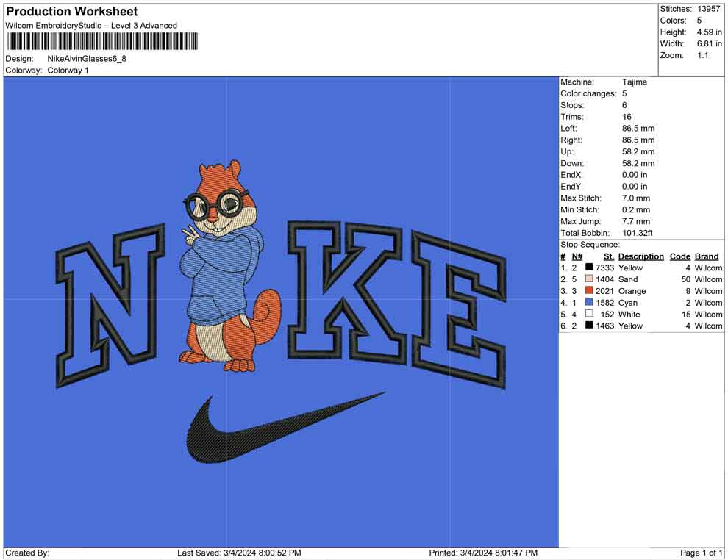
Task: Click the 'Description' column header
Action: [x=640, y=256]
